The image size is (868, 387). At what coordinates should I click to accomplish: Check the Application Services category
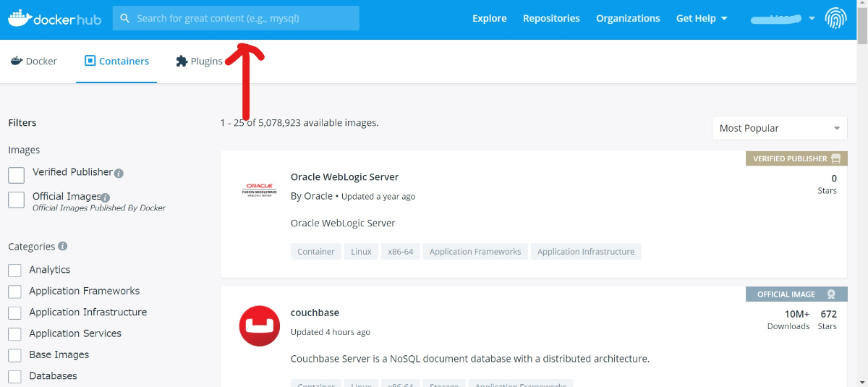tap(14, 334)
